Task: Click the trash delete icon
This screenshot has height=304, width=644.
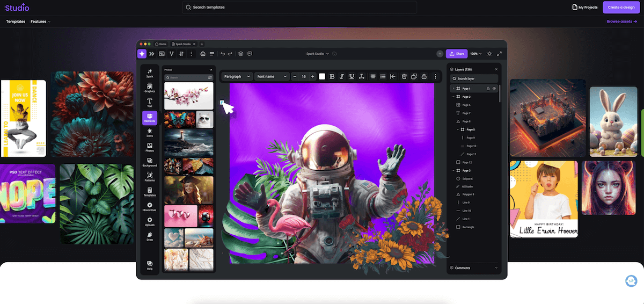Action: pos(404,77)
